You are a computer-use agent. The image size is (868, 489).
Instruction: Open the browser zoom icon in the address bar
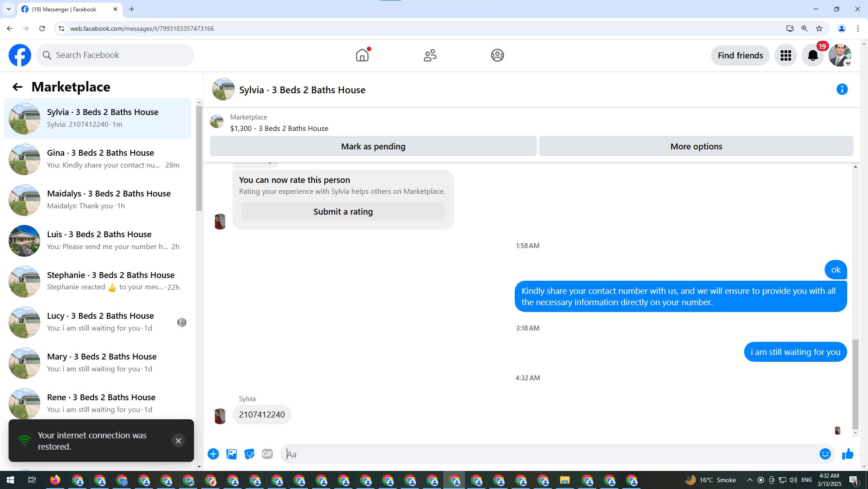pyautogui.click(x=804, y=29)
